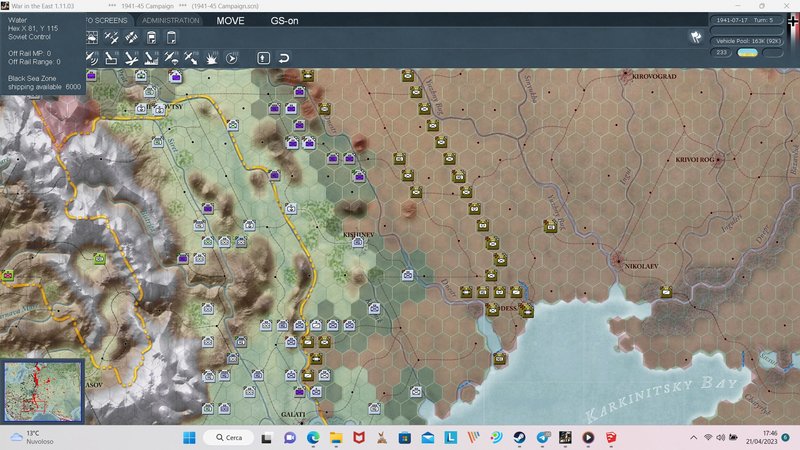
Task: Click the up-arrow in box icon
Action: coord(263,58)
